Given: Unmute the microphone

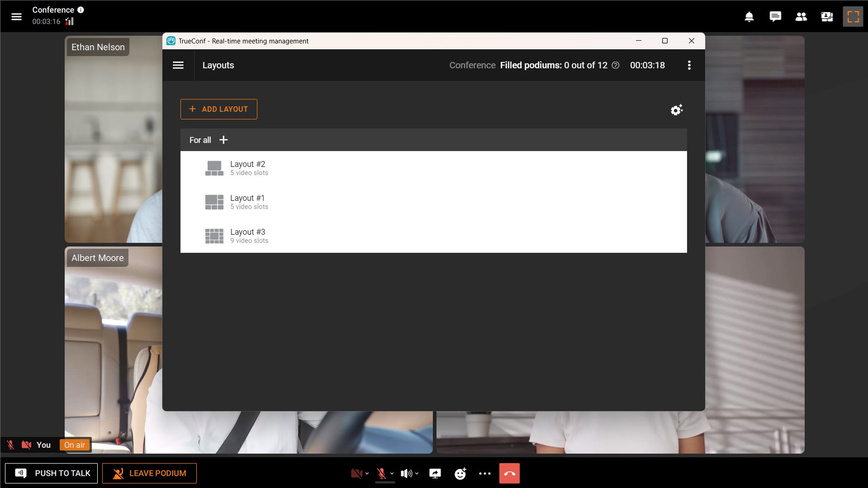Looking at the screenshot, I should (381, 474).
